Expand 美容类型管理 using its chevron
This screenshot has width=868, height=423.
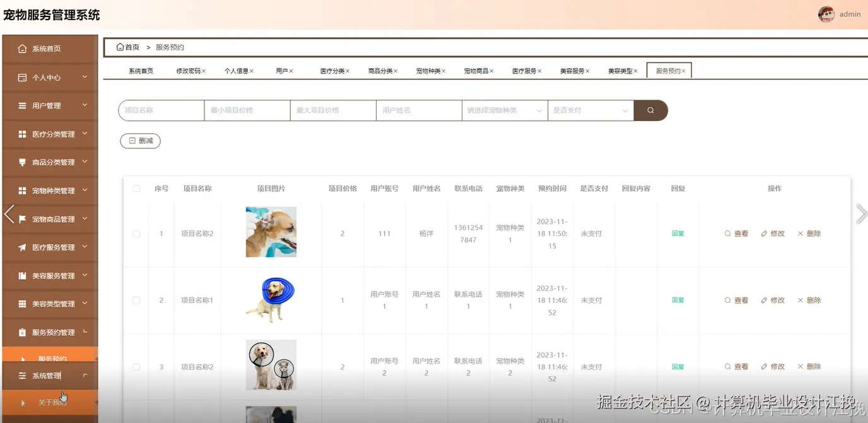coord(85,303)
